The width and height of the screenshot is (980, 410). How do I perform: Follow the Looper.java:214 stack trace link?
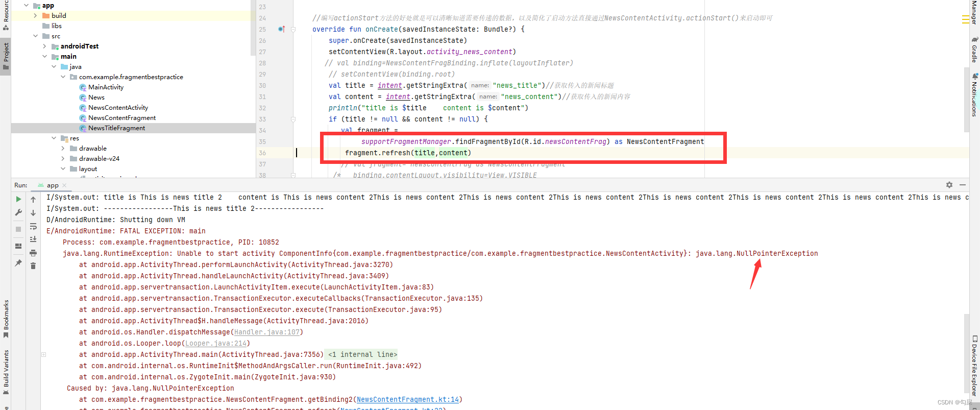(216, 343)
